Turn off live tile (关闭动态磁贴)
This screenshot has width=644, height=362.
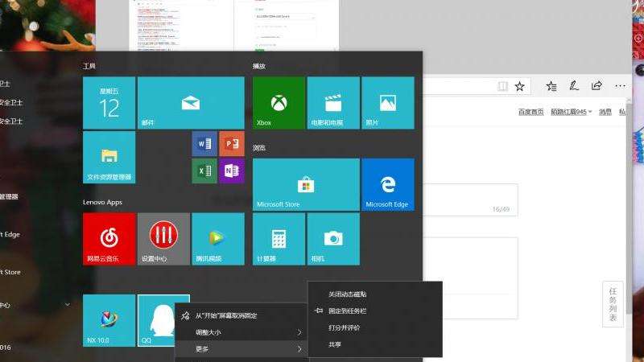pyautogui.click(x=347, y=294)
